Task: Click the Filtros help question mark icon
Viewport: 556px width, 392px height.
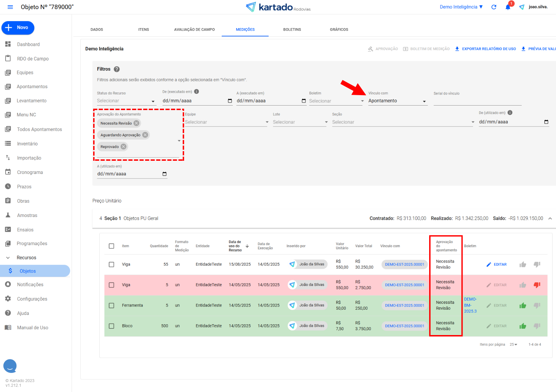Action: tap(117, 69)
